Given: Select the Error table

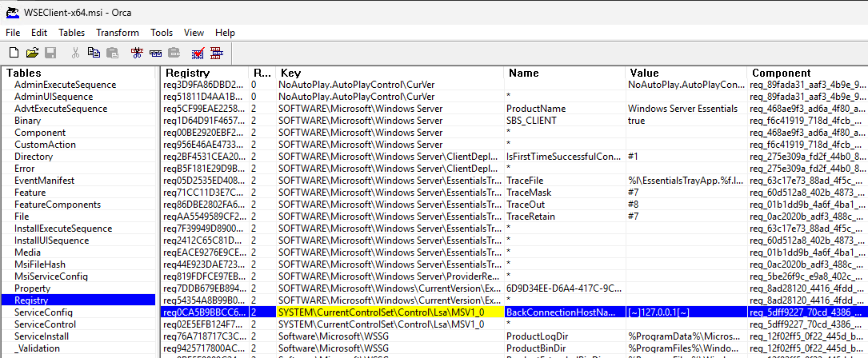Looking at the screenshot, I should tap(24, 169).
